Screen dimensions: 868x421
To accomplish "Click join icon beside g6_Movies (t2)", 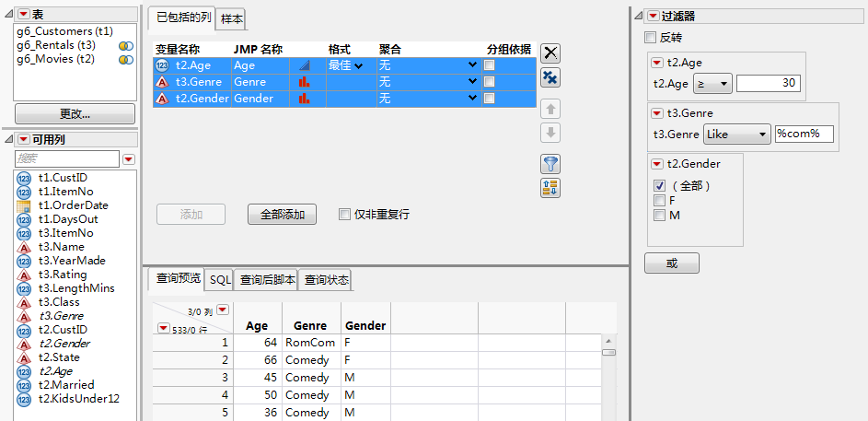I will pyautogui.click(x=126, y=59).
